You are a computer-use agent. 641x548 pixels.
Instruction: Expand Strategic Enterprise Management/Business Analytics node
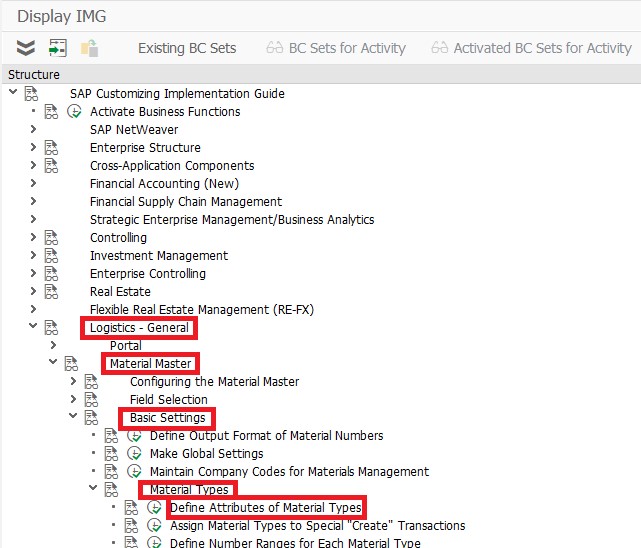33,219
